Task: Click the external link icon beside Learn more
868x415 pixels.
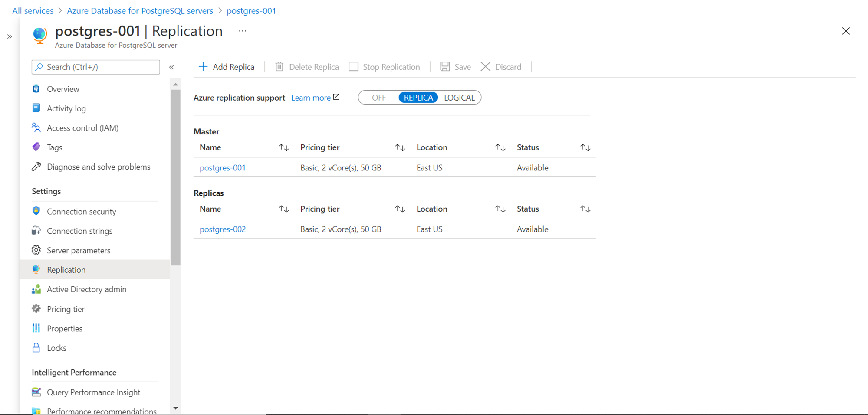Action: point(336,97)
